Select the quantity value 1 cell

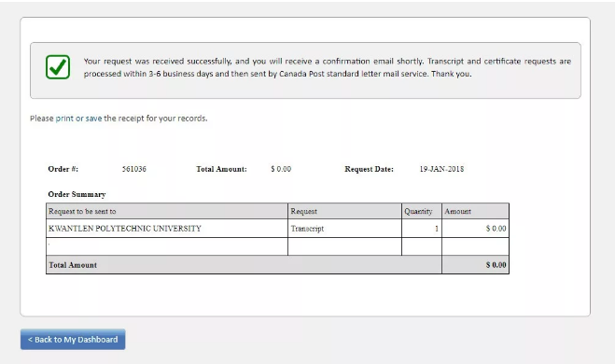[x=422, y=229]
